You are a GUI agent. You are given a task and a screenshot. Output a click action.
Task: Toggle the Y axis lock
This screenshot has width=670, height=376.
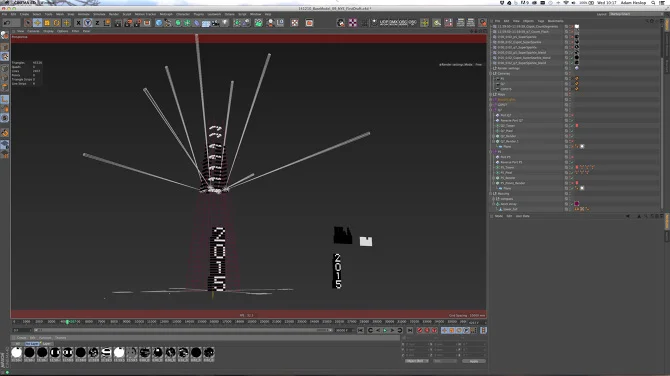pos(88,23)
